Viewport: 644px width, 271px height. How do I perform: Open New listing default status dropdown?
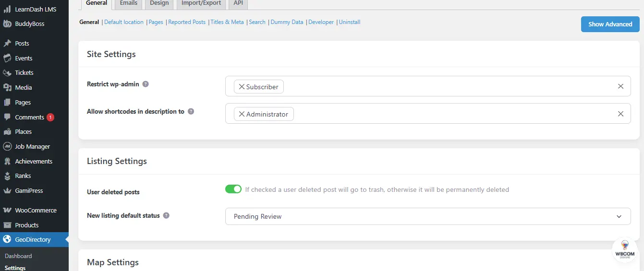pos(428,216)
